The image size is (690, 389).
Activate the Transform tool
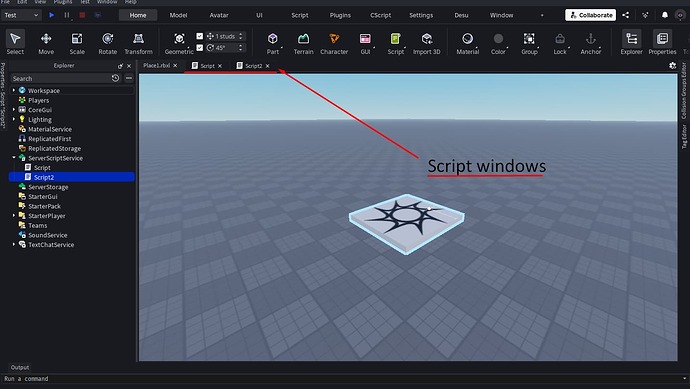138,43
